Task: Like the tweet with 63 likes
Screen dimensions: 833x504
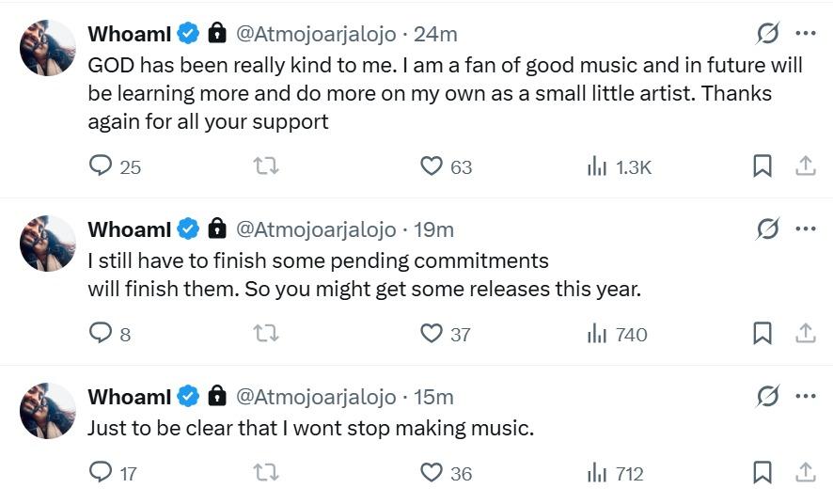Action: 432,166
